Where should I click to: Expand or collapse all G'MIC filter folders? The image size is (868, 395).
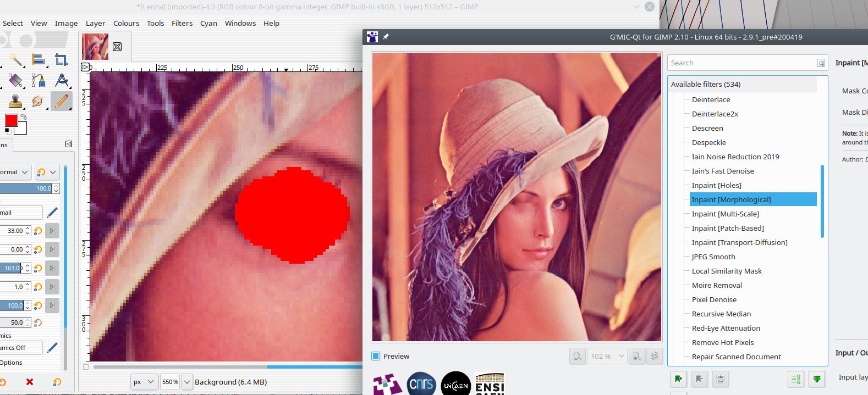point(817,379)
